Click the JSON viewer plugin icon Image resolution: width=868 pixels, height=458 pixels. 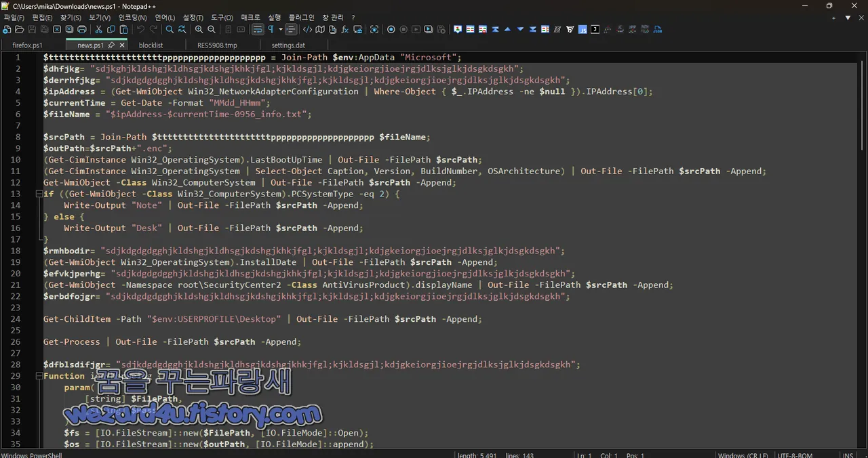point(657,30)
